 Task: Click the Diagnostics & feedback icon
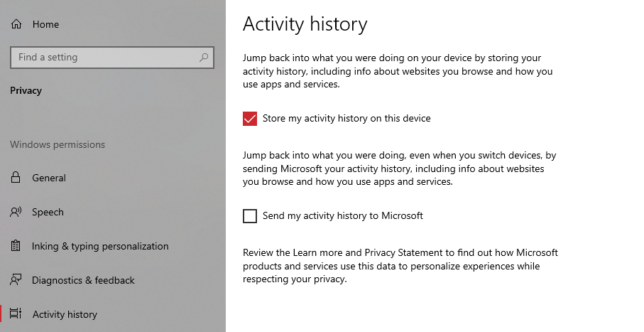pyautogui.click(x=16, y=280)
